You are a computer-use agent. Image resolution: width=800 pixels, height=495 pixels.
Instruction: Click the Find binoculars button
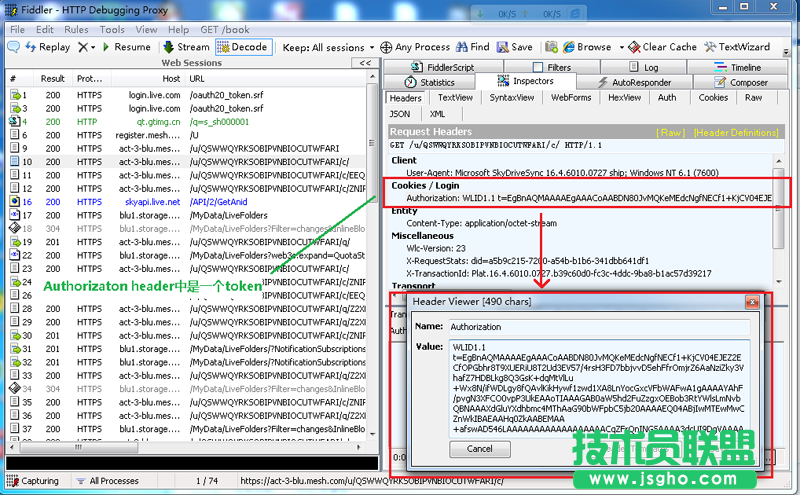pyautogui.click(x=473, y=47)
